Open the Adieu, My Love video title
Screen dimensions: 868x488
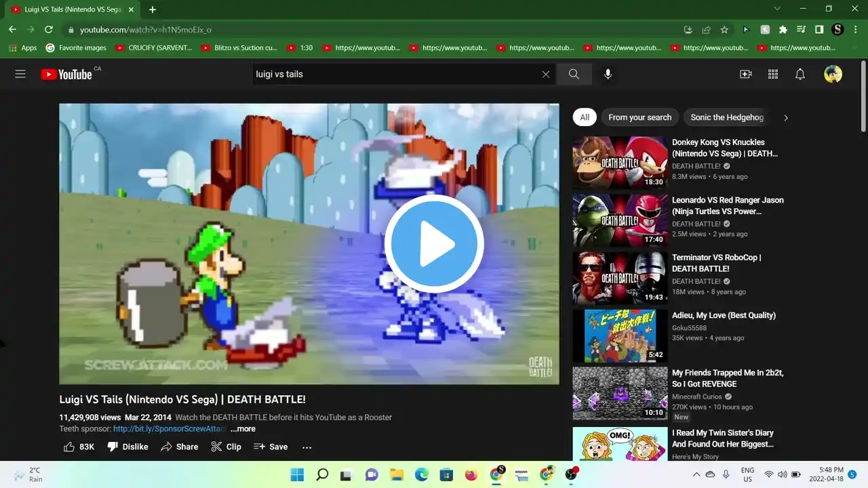[x=724, y=315]
